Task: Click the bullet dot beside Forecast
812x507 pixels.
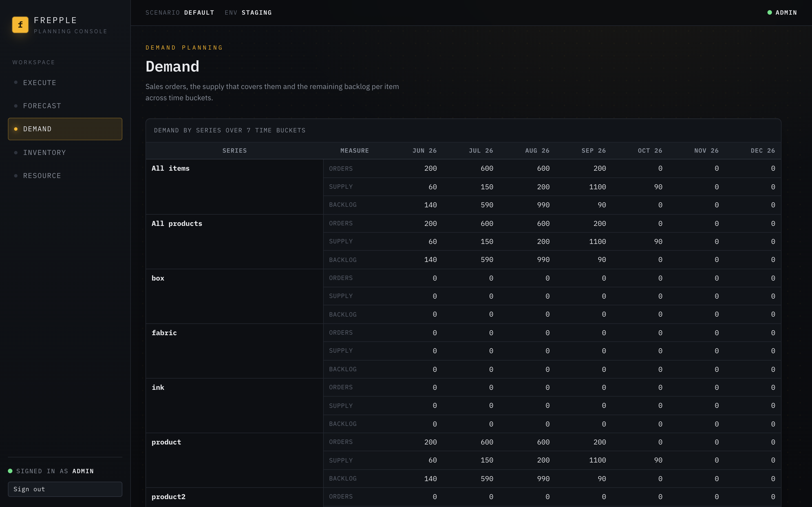Action: click(x=16, y=106)
